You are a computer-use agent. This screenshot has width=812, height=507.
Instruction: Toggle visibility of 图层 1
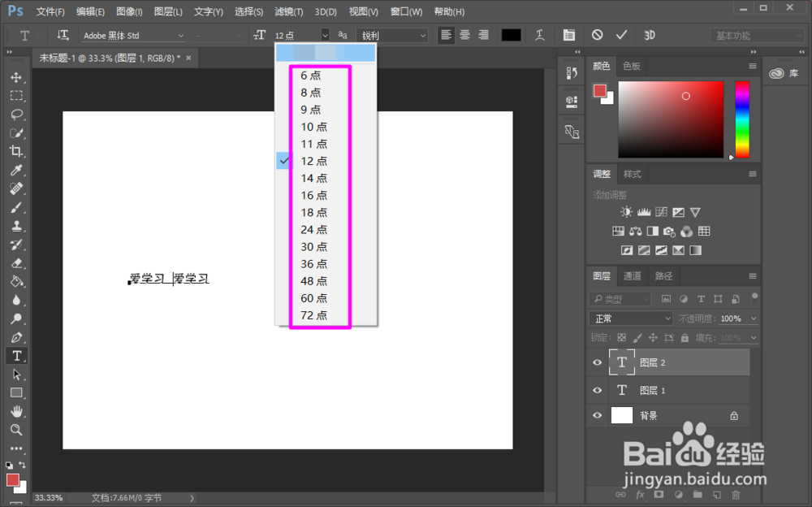[x=597, y=389]
